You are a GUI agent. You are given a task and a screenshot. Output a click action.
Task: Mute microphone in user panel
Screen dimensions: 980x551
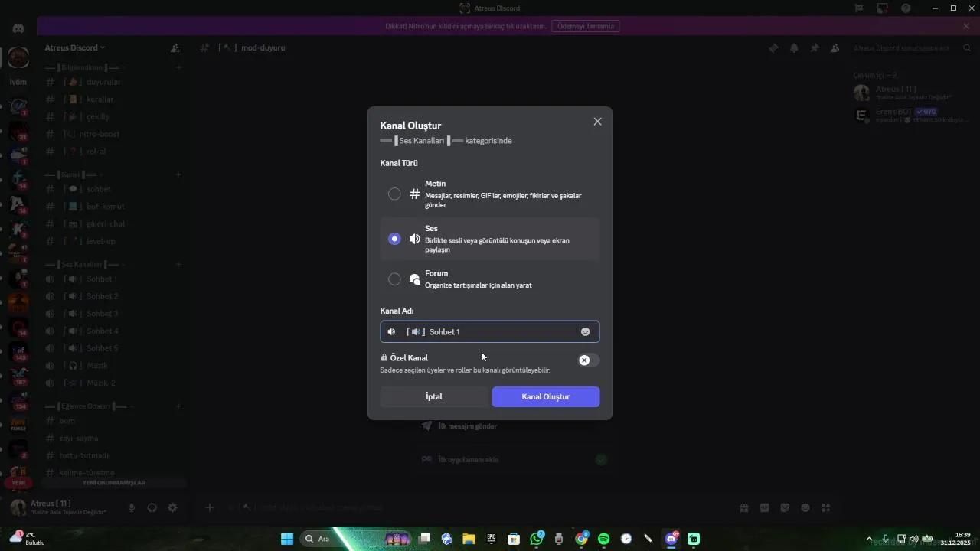coord(132,508)
